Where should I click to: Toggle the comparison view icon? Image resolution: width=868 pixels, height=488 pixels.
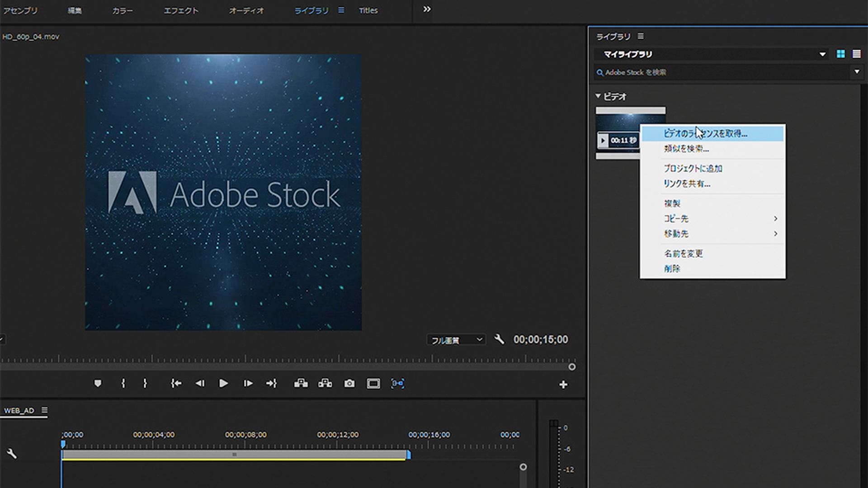(397, 384)
